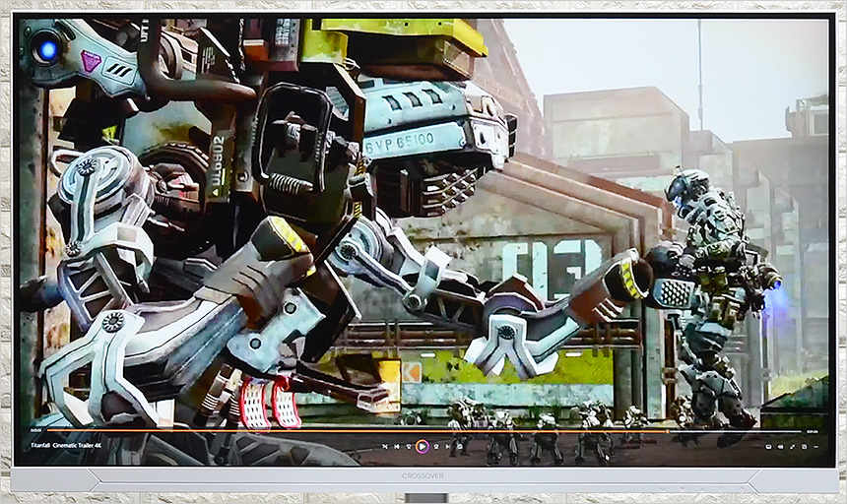The height and width of the screenshot is (504, 847).
Task: Click the total duration time label
Action: click(812, 430)
